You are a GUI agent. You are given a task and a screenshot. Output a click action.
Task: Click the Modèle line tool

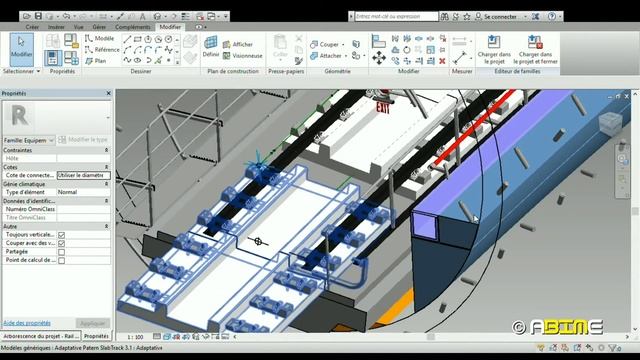[x=100, y=38]
